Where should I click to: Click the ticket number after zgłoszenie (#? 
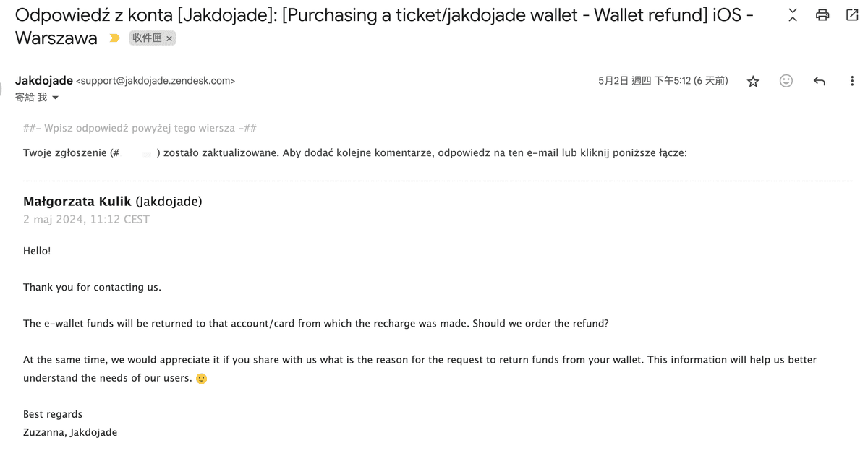pyautogui.click(x=138, y=153)
